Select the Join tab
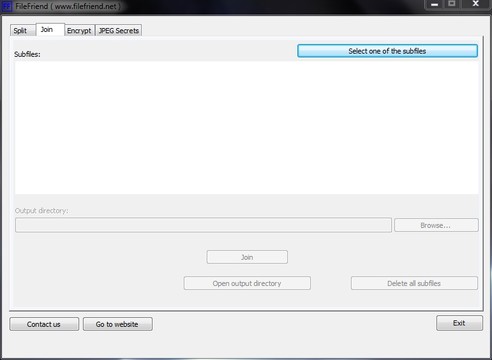Image resolution: width=492 pixels, height=360 pixels. 50,30
